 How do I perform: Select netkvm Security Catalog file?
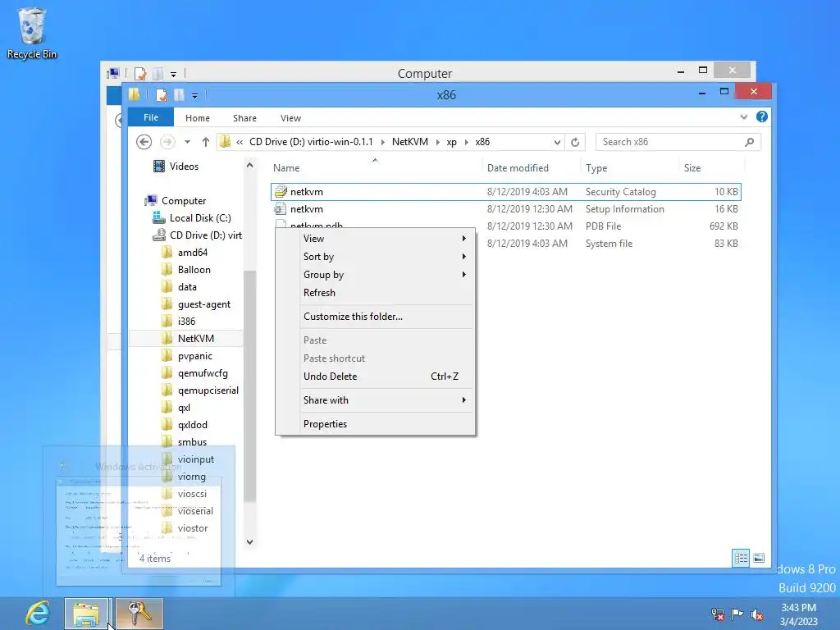tap(505, 192)
